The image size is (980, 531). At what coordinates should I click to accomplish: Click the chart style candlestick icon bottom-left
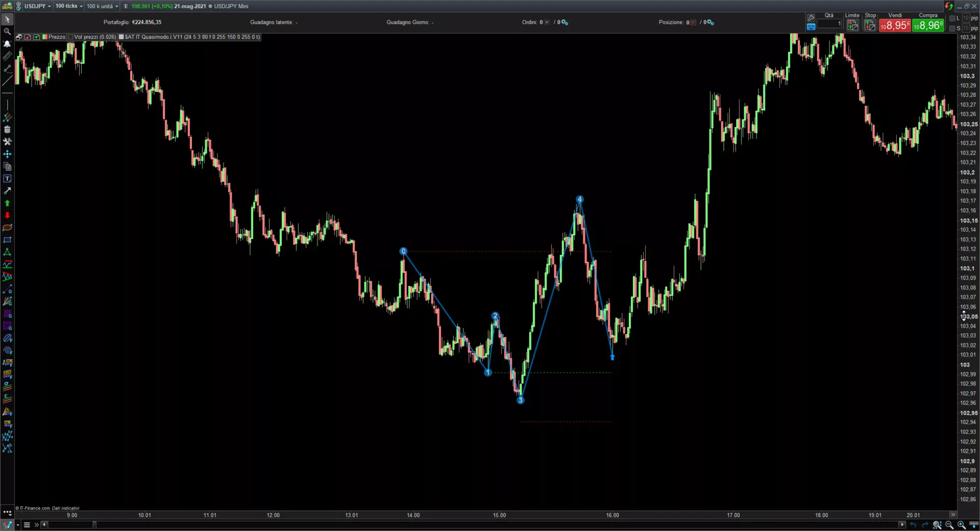tap(8, 525)
